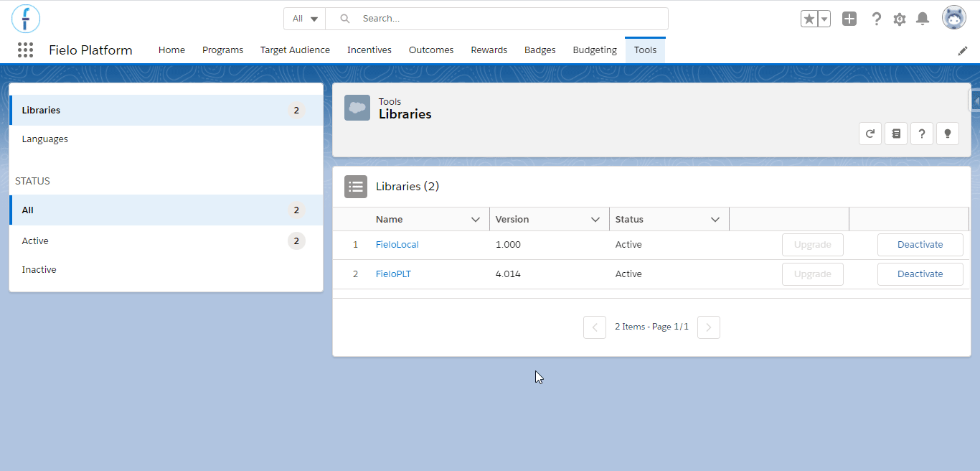Viewport: 980px width, 471px height.
Task: Open the user profile avatar
Action: 954,18
